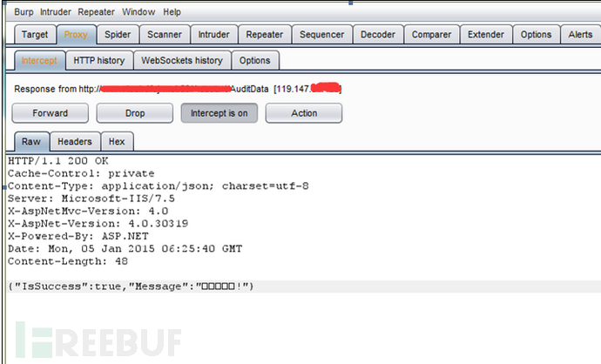Go to the Alerts tab
The height and width of the screenshot is (364, 601).
click(580, 35)
